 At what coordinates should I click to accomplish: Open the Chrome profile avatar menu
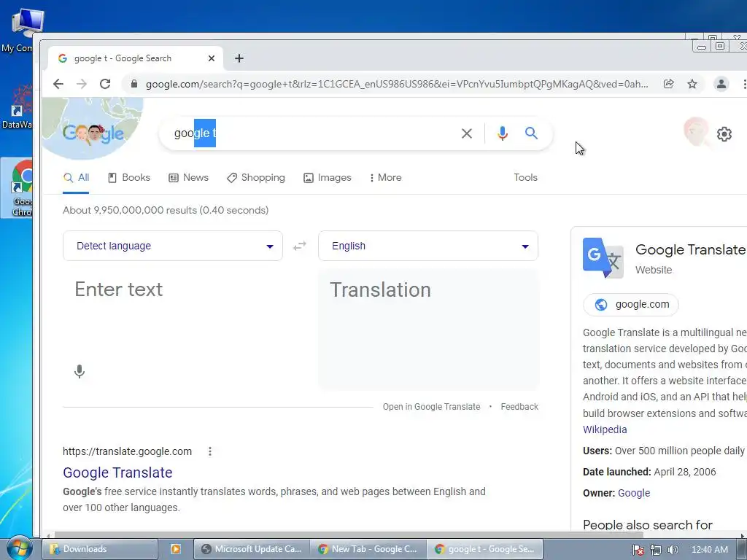coord(721,85)
